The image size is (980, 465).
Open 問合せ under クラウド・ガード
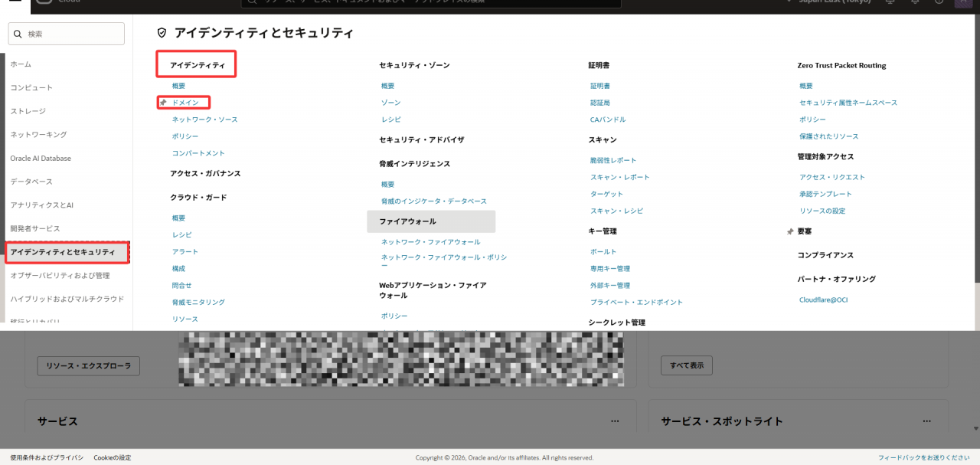(x=182, y=286)
